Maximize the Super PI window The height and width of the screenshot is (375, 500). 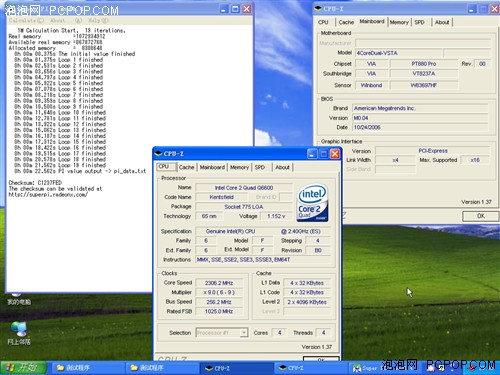point(235,9)
